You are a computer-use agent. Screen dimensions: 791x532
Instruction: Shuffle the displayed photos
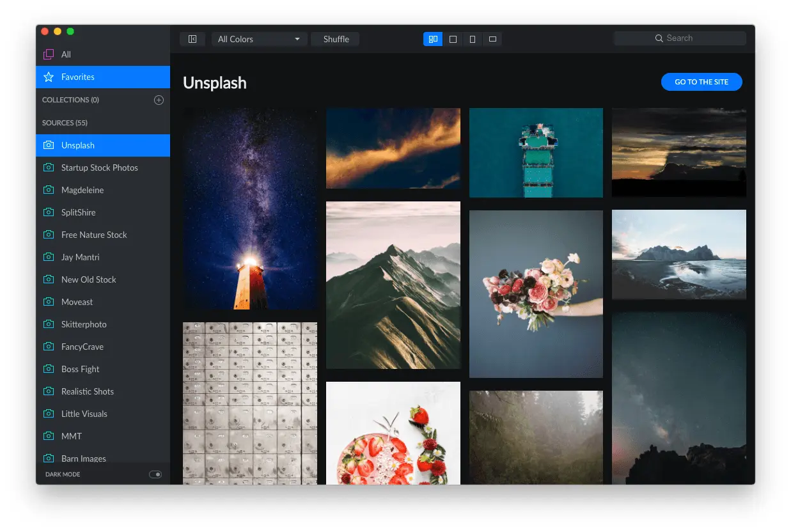point(336,39)
